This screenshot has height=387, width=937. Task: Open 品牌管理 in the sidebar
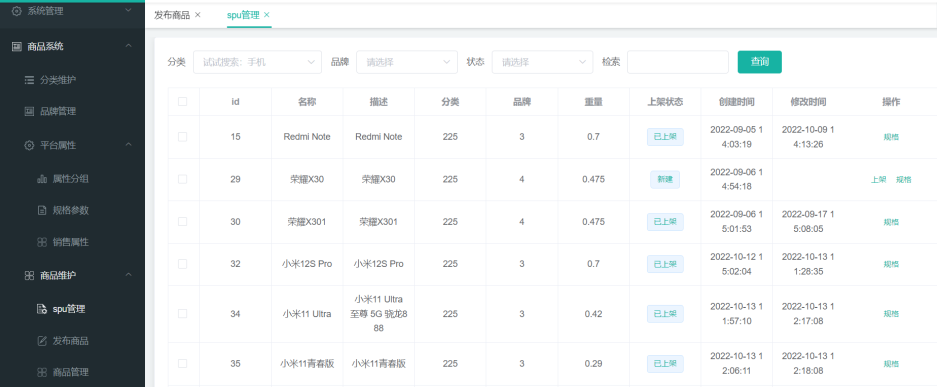point(58,111)
